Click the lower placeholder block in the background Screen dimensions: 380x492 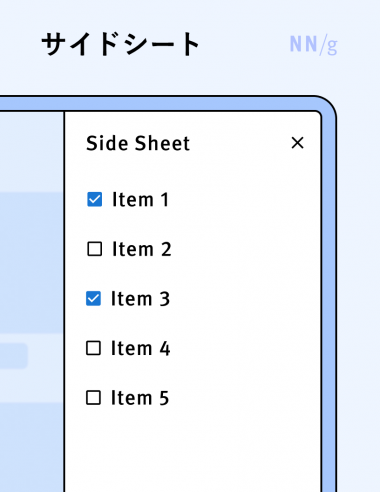32,447
